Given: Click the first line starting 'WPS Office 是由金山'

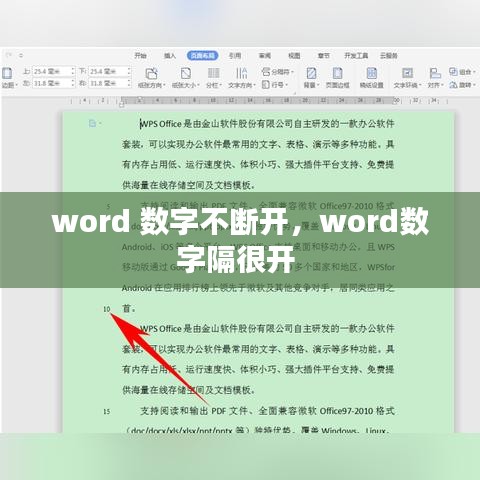Looking at the screenshot, I should (x=267, y=124).
